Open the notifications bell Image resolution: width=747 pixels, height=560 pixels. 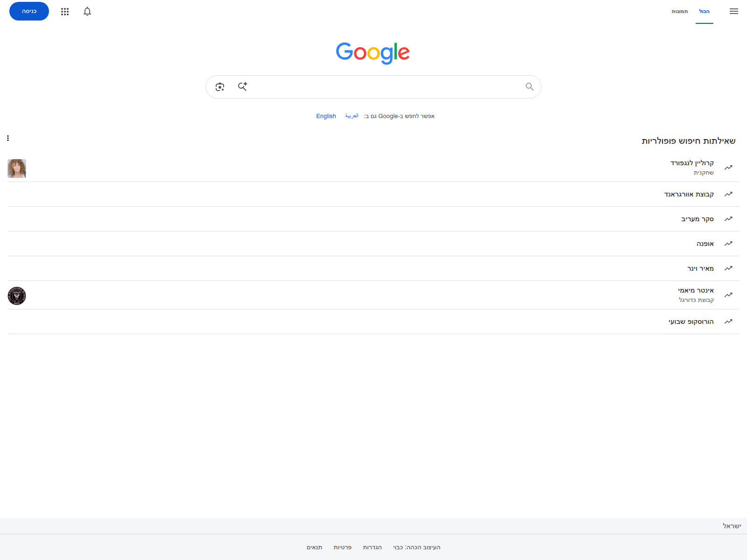click(x=87, y=11)
